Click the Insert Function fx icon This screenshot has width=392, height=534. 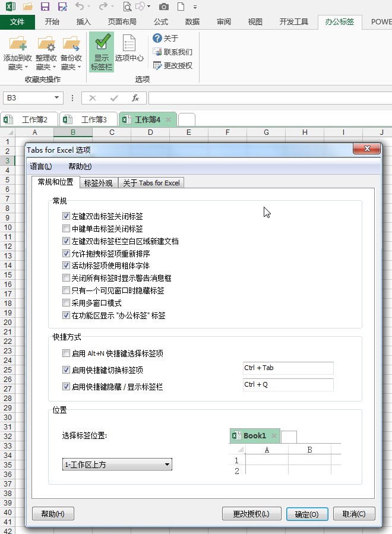(135, 98)
